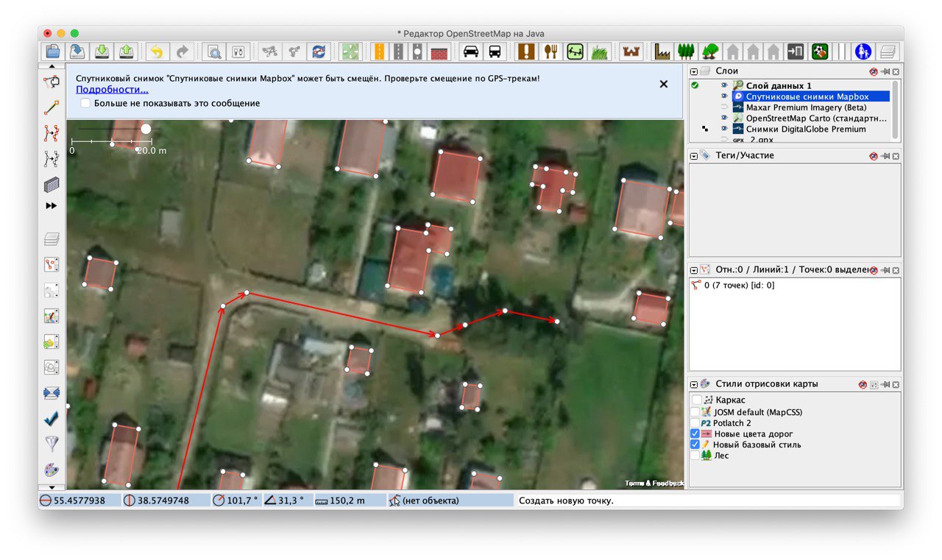
Task: Enable the Лес style checkbox
Action: point(695,456)
